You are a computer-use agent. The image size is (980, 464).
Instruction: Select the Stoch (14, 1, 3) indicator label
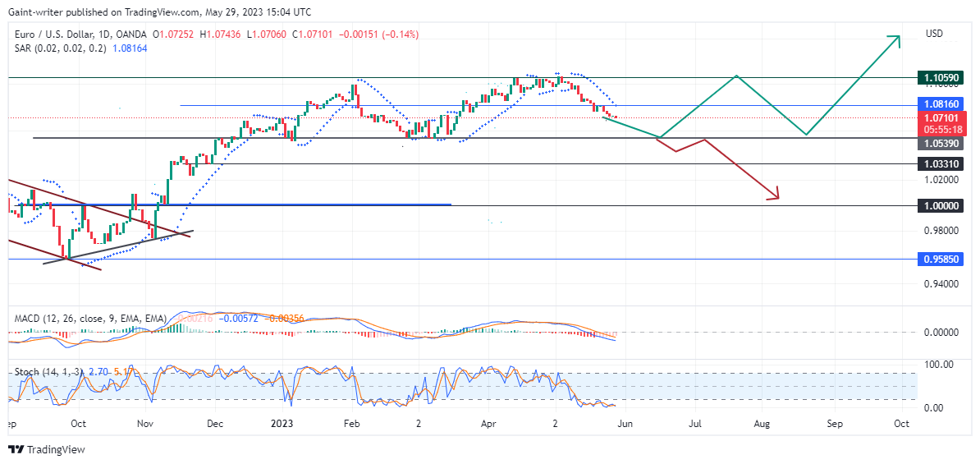tap(49, 372)
